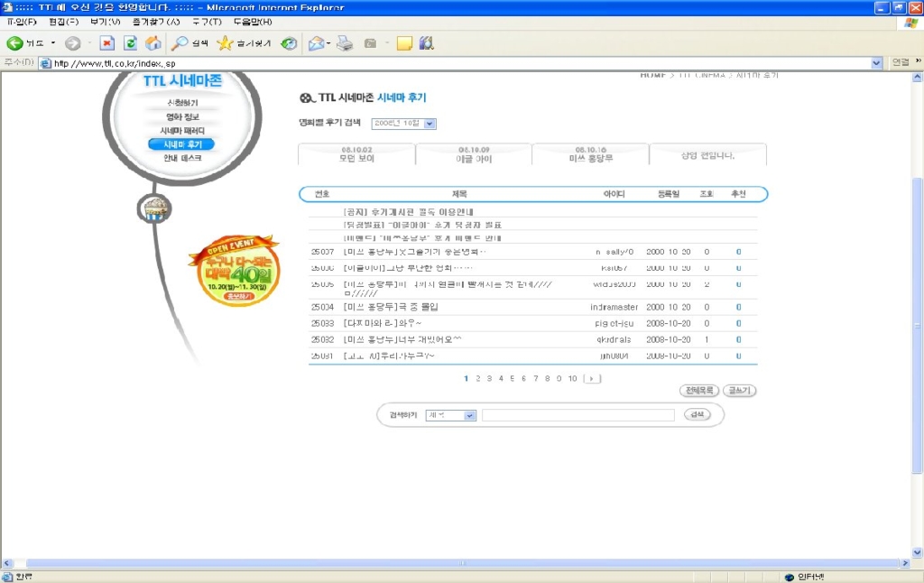Click the Internet zone globe in status bar
This screenshot has height=583, width=924.
pyautogui.click(x=789, y=577)
